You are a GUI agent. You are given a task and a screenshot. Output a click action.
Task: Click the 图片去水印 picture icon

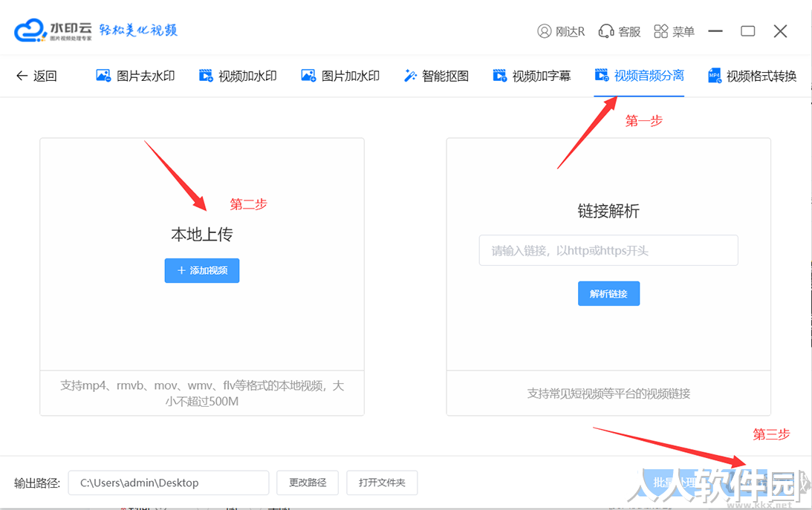(x=103, y=76)
